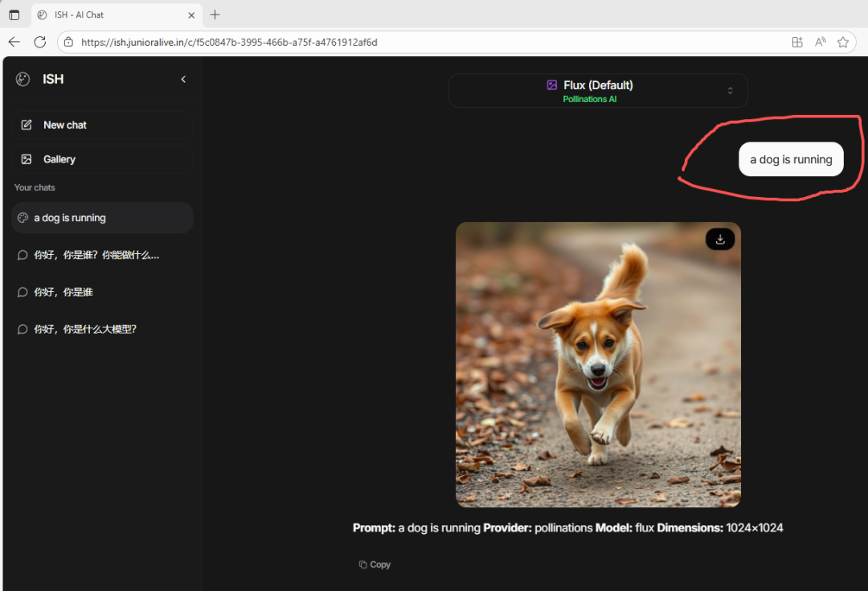This screenshot has height=591, width=868.
Task: Close the ISH - AI Chat tab
Action: coord(190,14)
